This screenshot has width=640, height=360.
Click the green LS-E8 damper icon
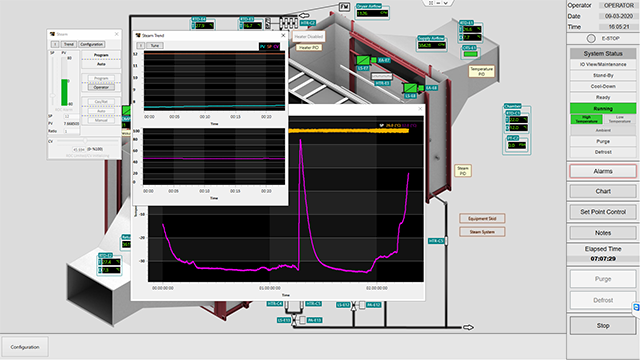[x=410, y=88]
